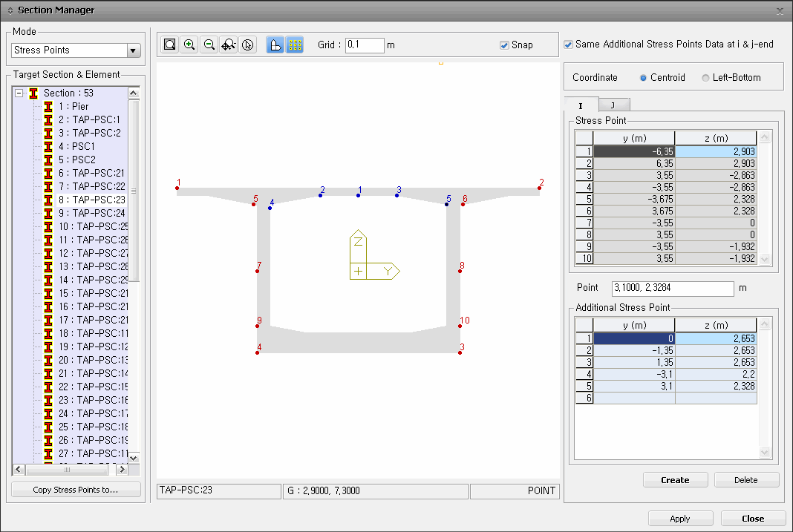Toggle the axis display icon

click(275, 45)
